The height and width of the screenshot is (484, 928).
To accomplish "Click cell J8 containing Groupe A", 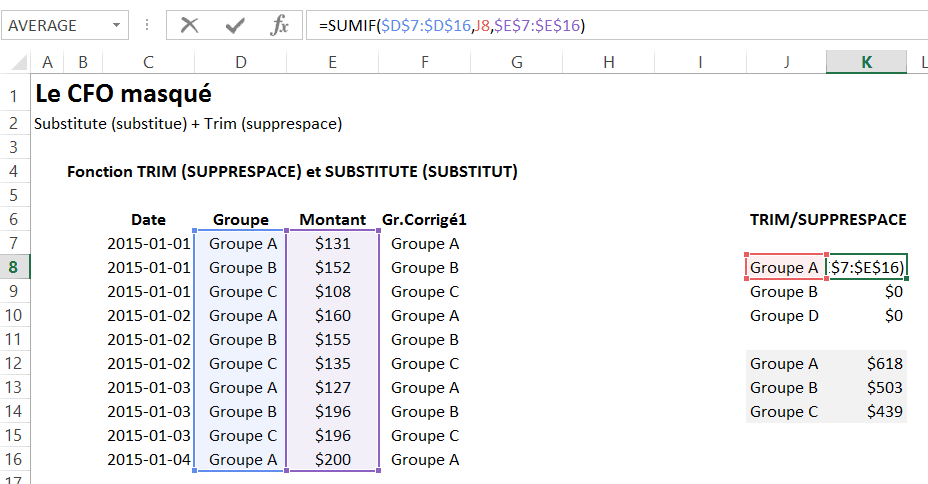I will [x=784, y=267].
